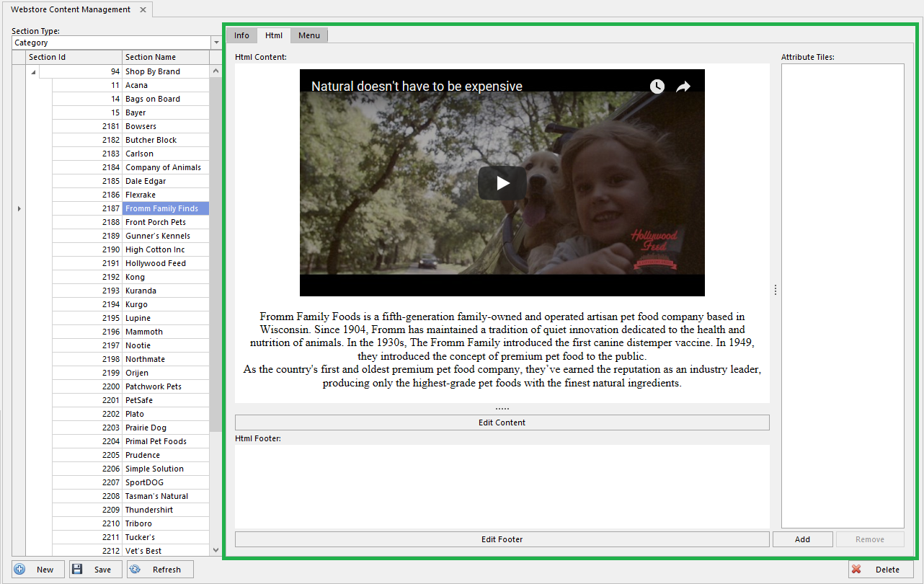Click inside the Html Footer area
This screenshot has width=924, height=584.
point(502,487)
